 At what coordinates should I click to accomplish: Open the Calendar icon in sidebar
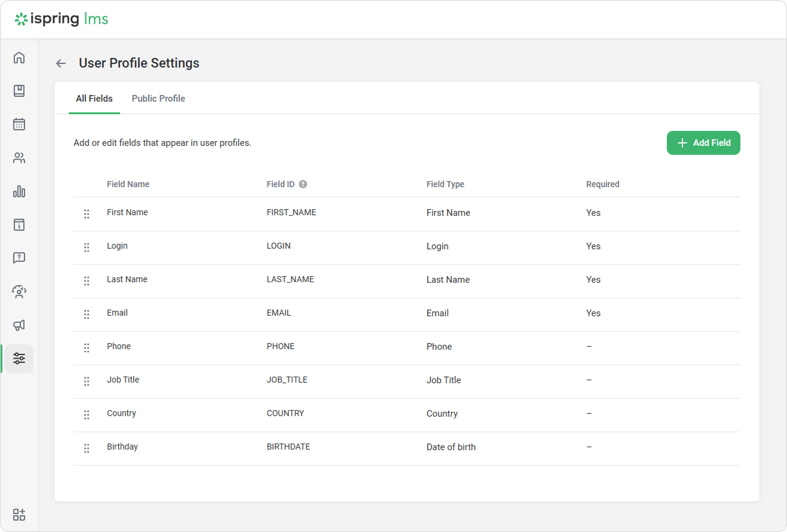click(x=19, y=124)
